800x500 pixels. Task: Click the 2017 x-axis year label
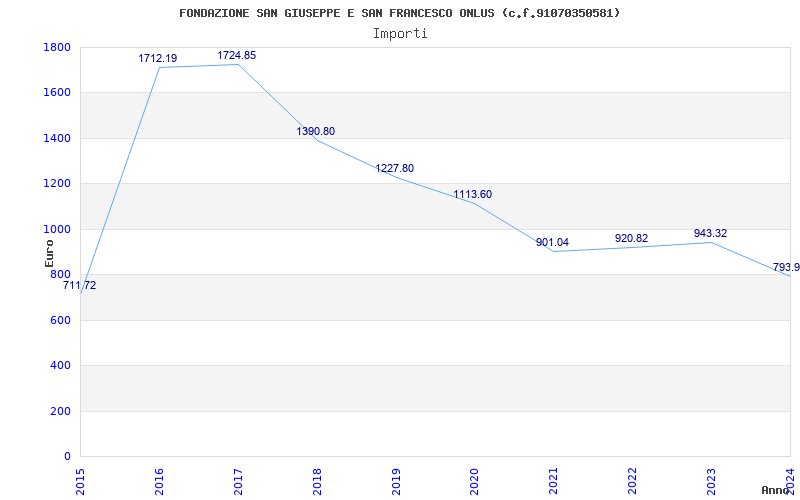tap(238, 482)
